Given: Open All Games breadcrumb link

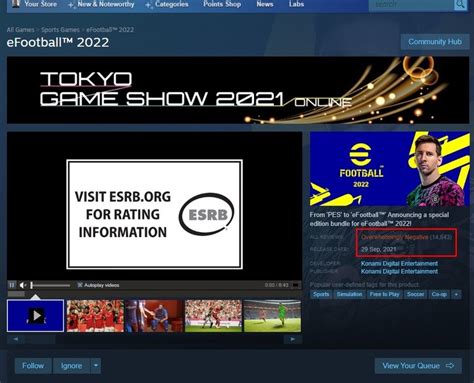Looking at the screenshot, I should [x=20, y=30].
